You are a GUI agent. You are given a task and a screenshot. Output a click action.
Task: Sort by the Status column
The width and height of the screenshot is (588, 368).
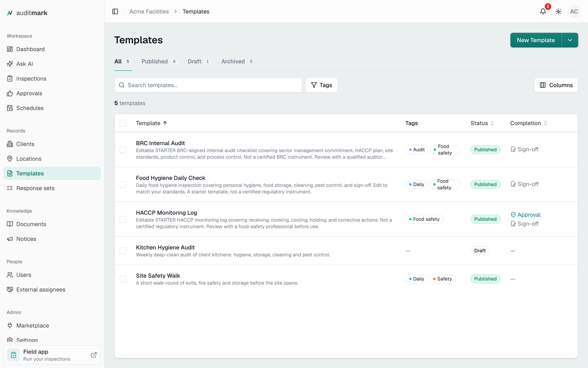482,123
